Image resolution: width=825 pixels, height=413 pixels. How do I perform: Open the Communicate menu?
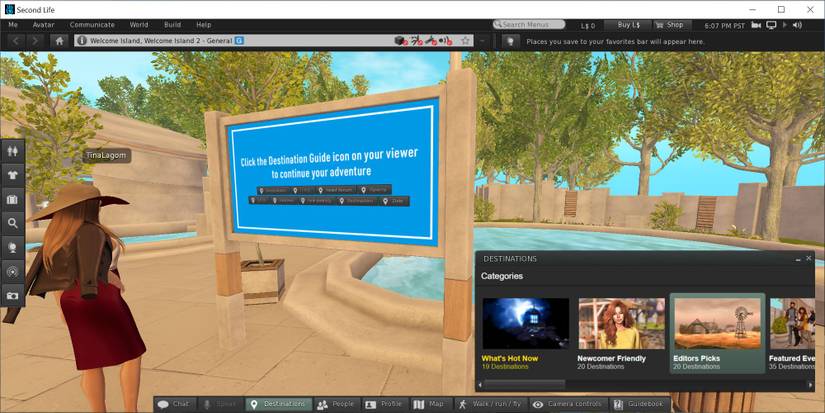(92, 25)
